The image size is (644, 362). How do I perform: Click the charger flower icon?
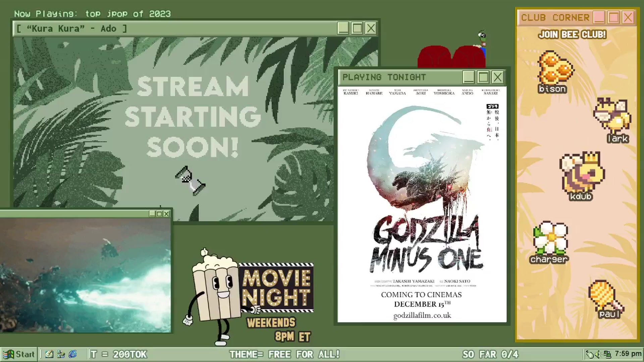(x=550, y=239)
